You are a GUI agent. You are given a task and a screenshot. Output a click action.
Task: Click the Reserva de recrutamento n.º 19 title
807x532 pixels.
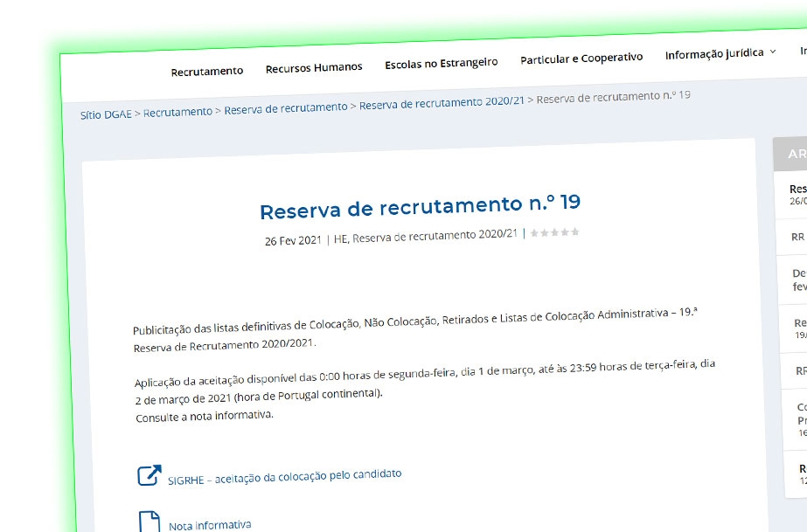coord(423,207)
